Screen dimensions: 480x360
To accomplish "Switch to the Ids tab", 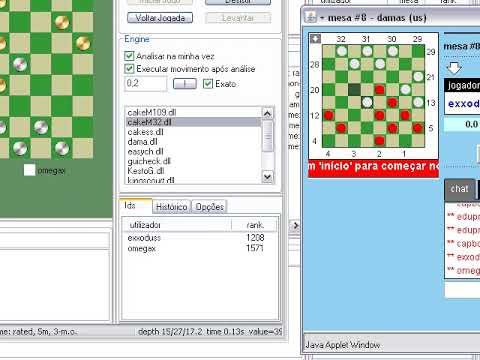I will [135, 206].
